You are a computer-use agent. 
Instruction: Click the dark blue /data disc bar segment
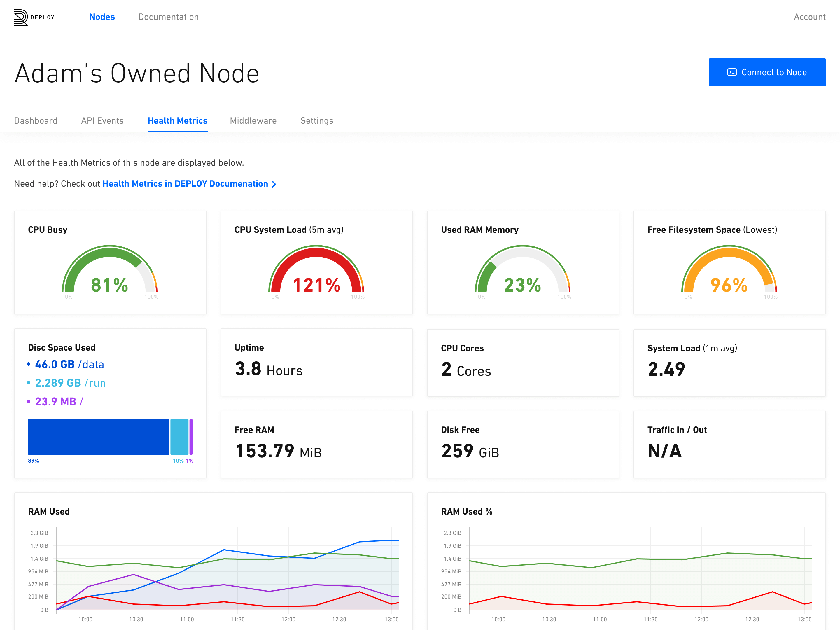coord(98,437)
